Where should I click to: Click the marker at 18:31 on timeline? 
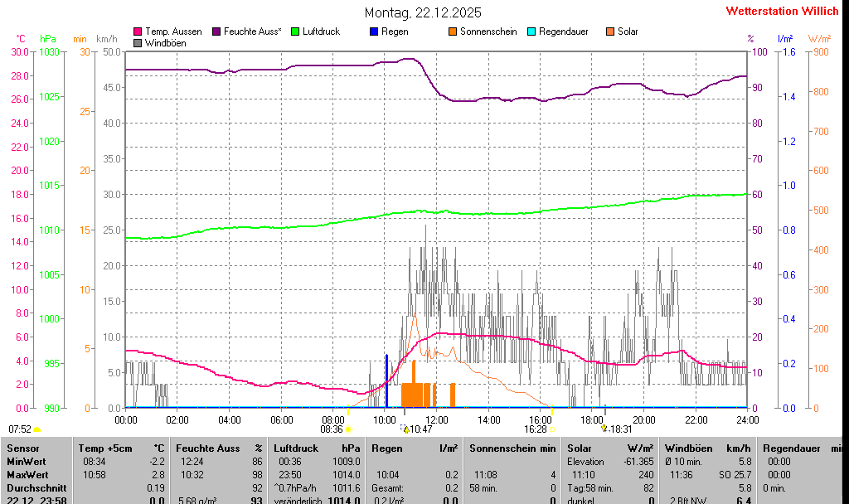click(x=604, y=428)
